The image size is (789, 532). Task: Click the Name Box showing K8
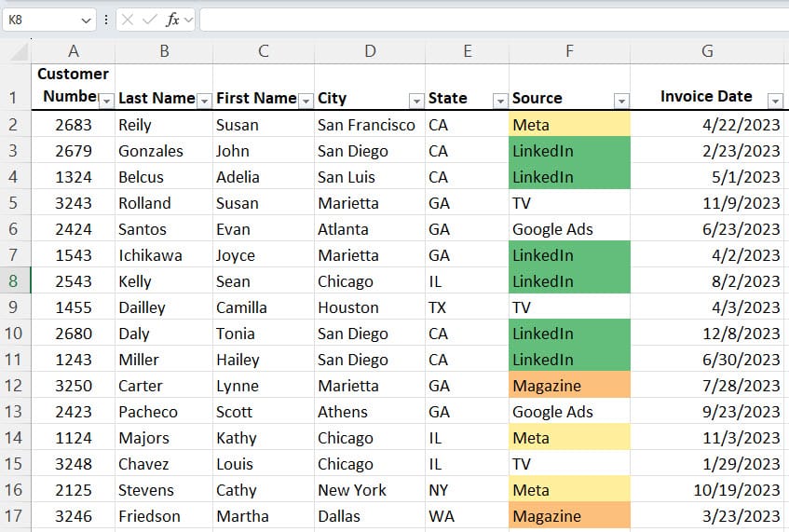pyautogui.click(x=49, y=20)
